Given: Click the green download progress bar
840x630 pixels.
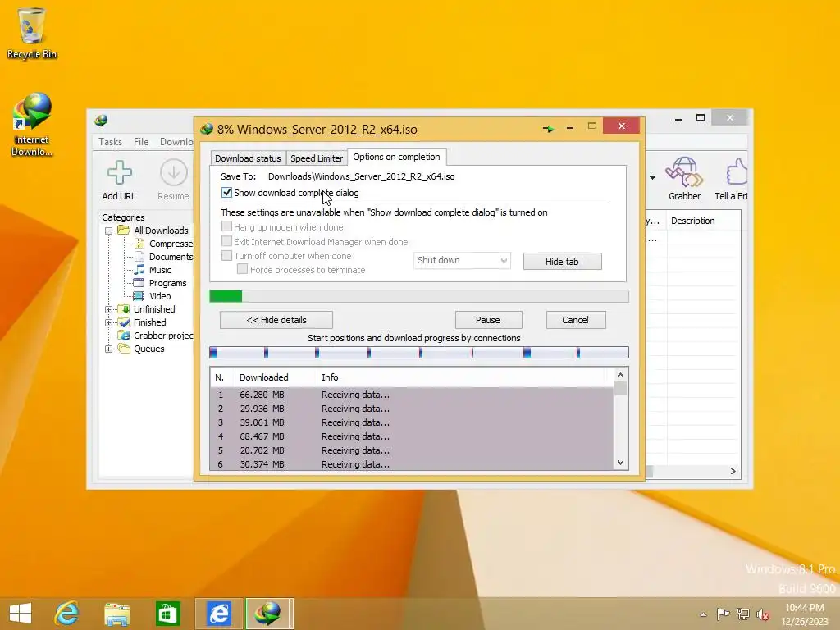Looking at the screenshot, I should click(419, 296).
